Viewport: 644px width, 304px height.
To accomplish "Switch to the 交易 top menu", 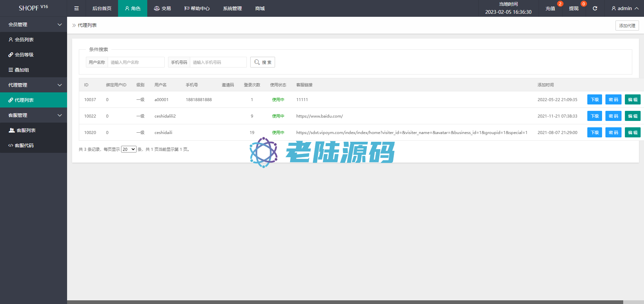I will coord(162,8).
